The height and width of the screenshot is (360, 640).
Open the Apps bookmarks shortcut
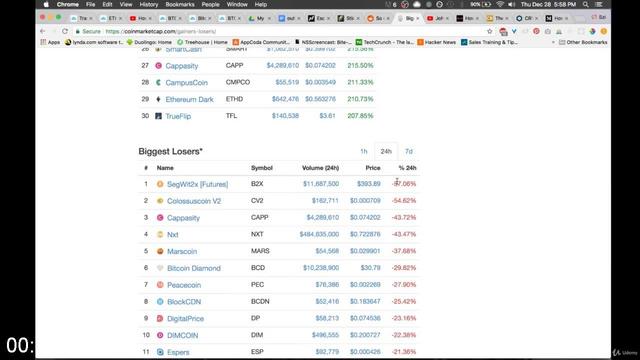pyautogui.click(x=50, y=42)
